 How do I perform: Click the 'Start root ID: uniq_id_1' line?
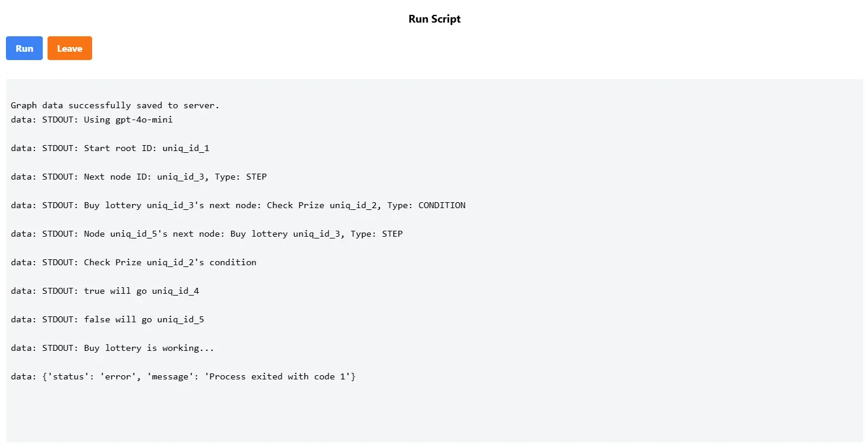point(110,148)
